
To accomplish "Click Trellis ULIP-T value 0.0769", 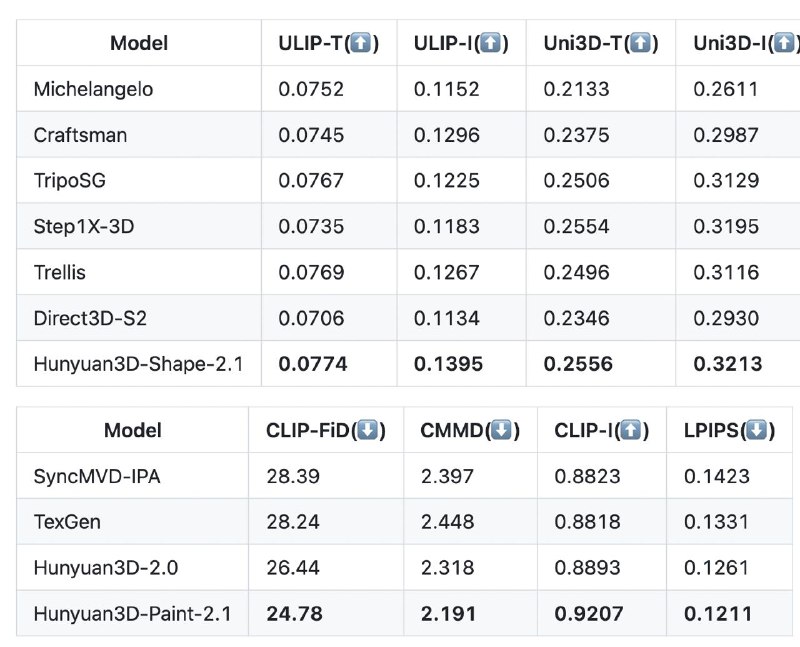I will click(x=311, y=272).
